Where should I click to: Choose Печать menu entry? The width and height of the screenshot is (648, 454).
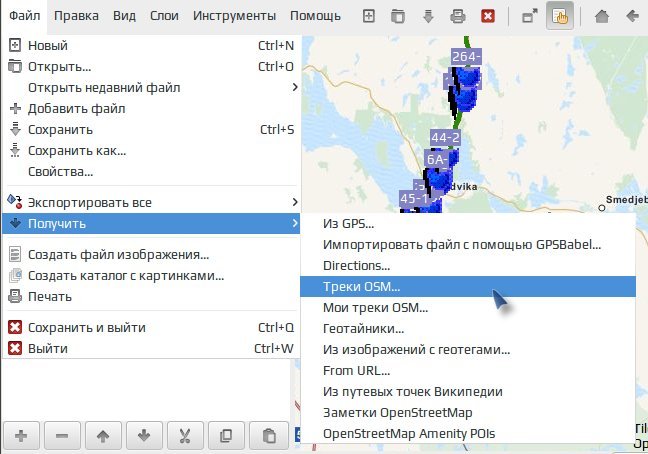point(151,297)
